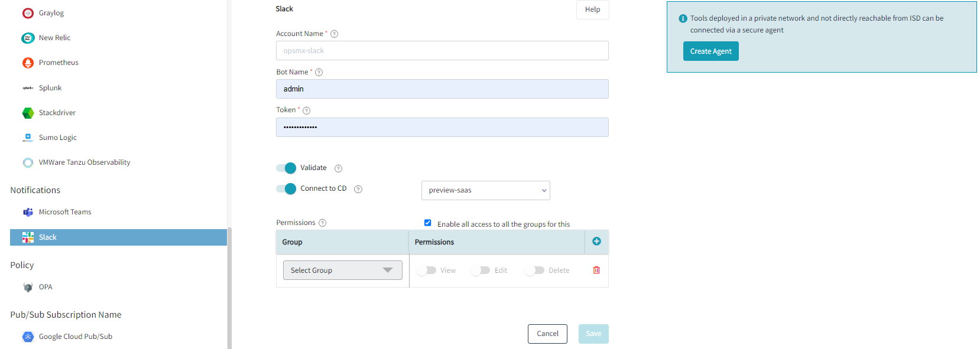Click the help icon beside Connect to CD
980x349 pixels.
[x=358, y=189]
